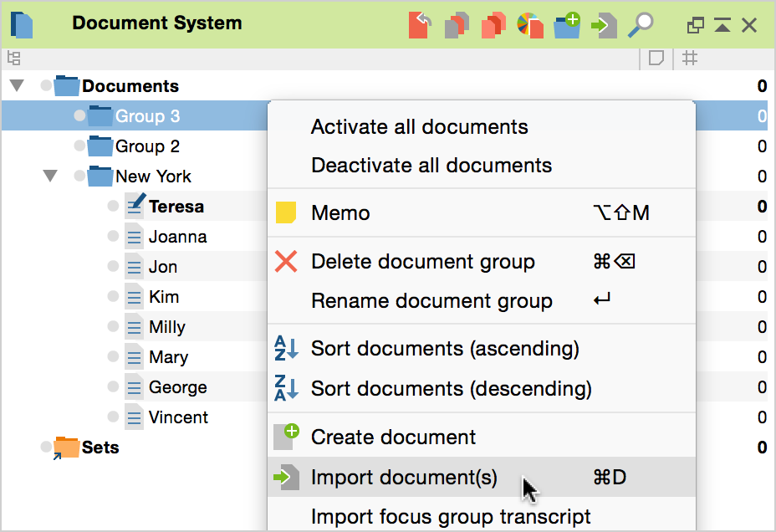Choose Import document(s) from context menu

[403, 478]
